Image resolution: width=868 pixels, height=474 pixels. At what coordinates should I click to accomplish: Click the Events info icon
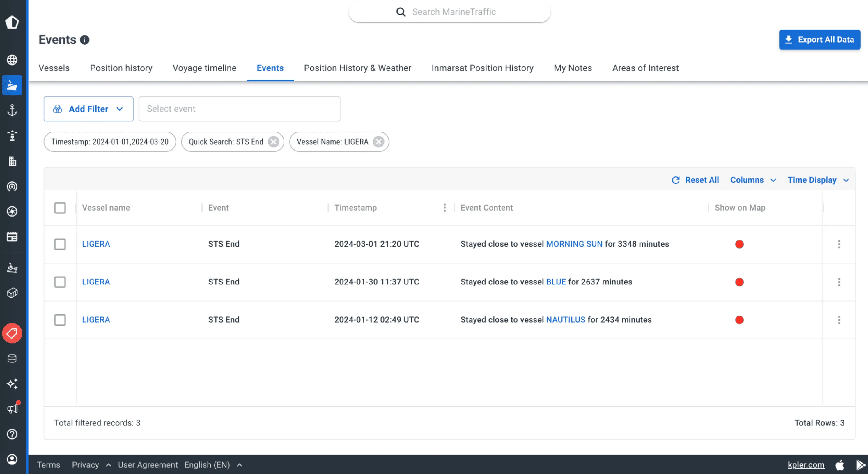(85, 40)
